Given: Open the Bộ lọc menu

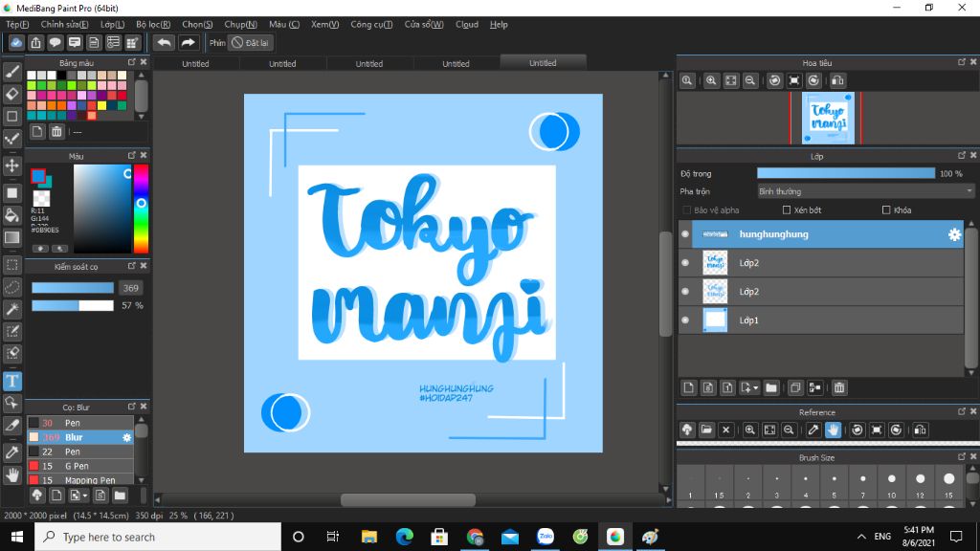Looking at the screenshot, I should tap(153, 24).
